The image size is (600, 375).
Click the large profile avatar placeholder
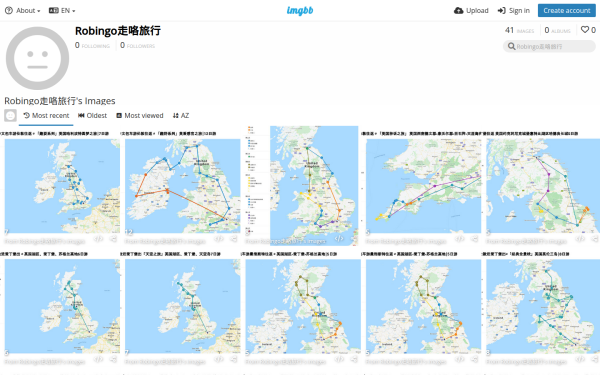pos(37,59)
